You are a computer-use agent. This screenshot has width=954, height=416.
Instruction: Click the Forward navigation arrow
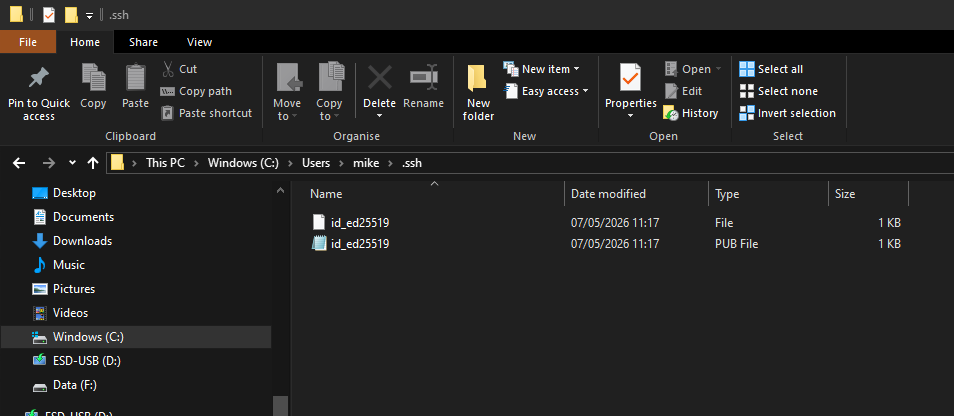click(x=49, y=163)
